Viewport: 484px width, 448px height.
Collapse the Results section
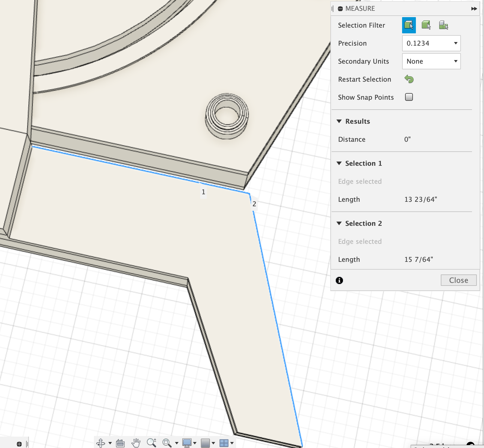pyautogui.click(x=339, y=121)
